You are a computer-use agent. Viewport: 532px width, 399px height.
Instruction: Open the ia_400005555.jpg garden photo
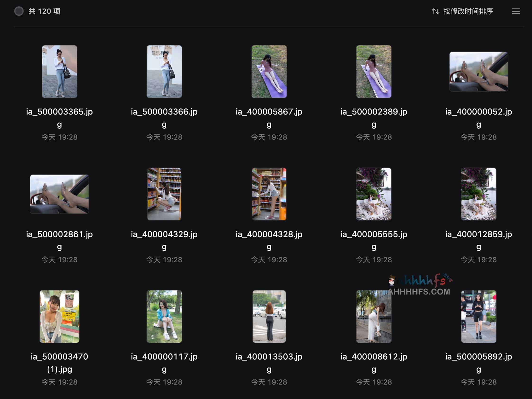click(374, 194)
